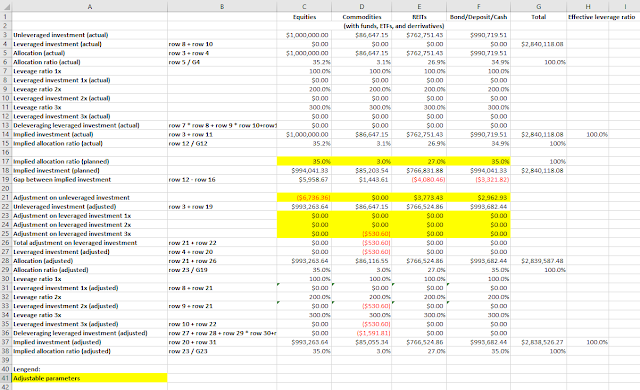
Task: Select row 41 header number
Action: [6, 378]
